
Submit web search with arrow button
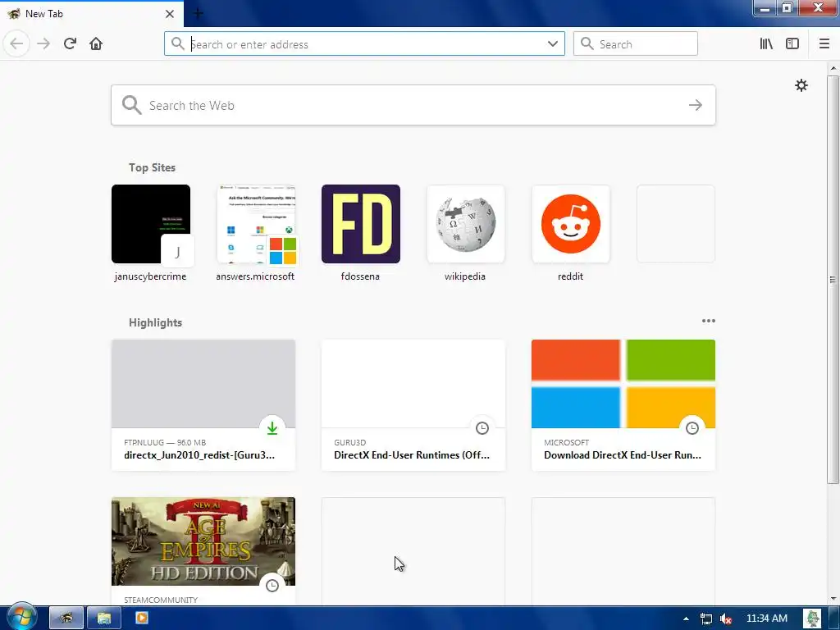coord(696,105)
